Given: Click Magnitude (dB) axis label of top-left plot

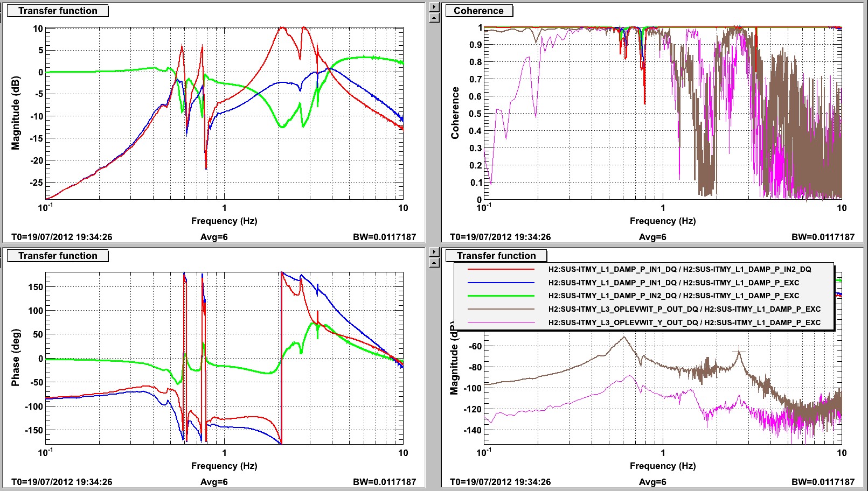Looking at the screenshot, I should pyautogui.click(x=15, y=113).
